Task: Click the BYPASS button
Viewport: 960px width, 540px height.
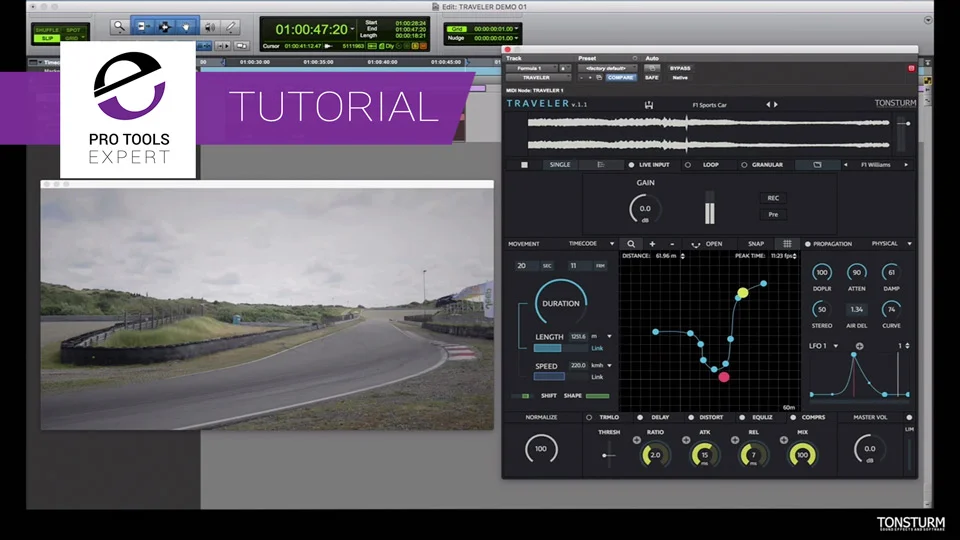Action: (x=680, y=68)
